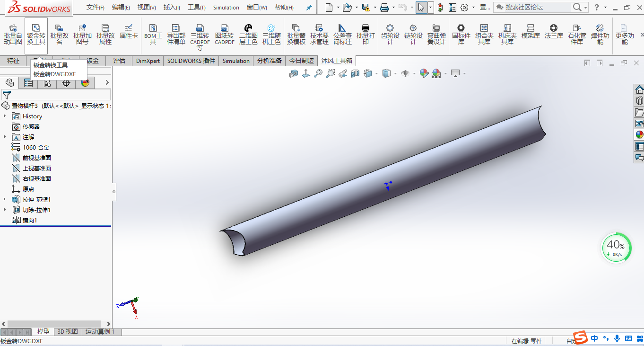644x346 pixels.
Task: Click the 更多功能 more functions button
Action: pyautogui.click(x=624, y=35)
